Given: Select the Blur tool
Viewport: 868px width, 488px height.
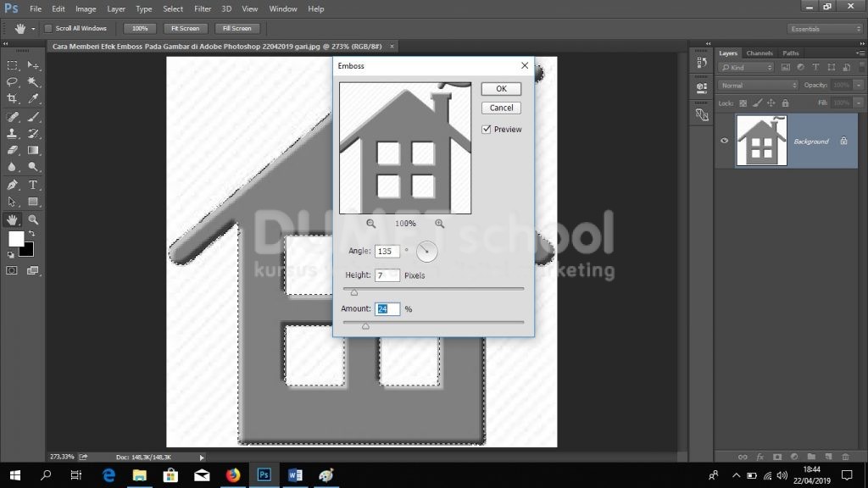Looking at the screenshot, I should 12,167.
